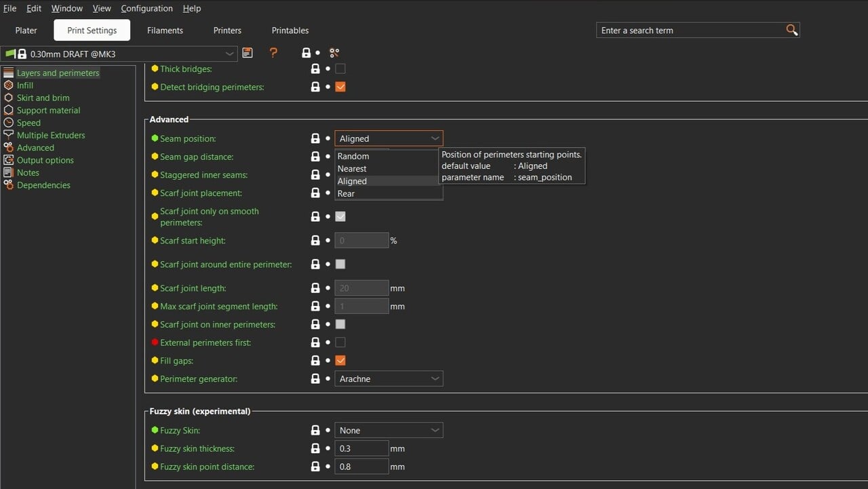Disable Detect bridging perimeters checkbox
The height and width of the screenshot is (489, 868).
340,87
